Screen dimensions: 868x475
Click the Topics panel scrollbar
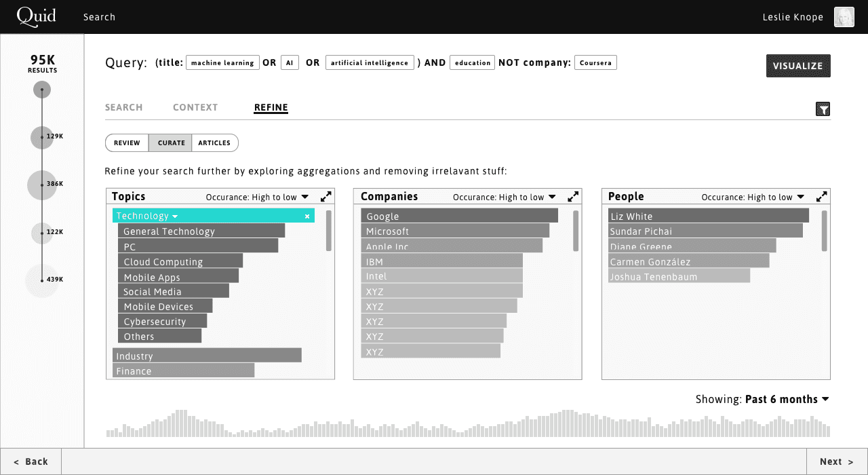(x=329, y=231)
